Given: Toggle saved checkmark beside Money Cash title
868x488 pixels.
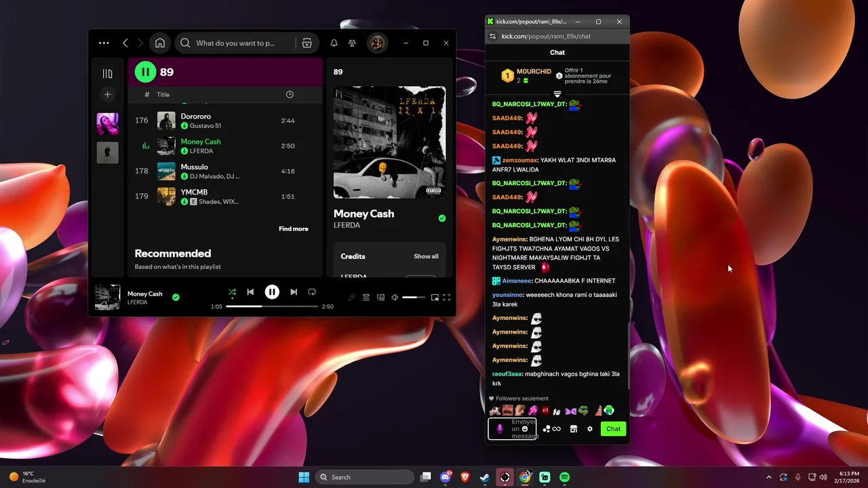Looking at the screenshot, I should click(x=442, y=218).
